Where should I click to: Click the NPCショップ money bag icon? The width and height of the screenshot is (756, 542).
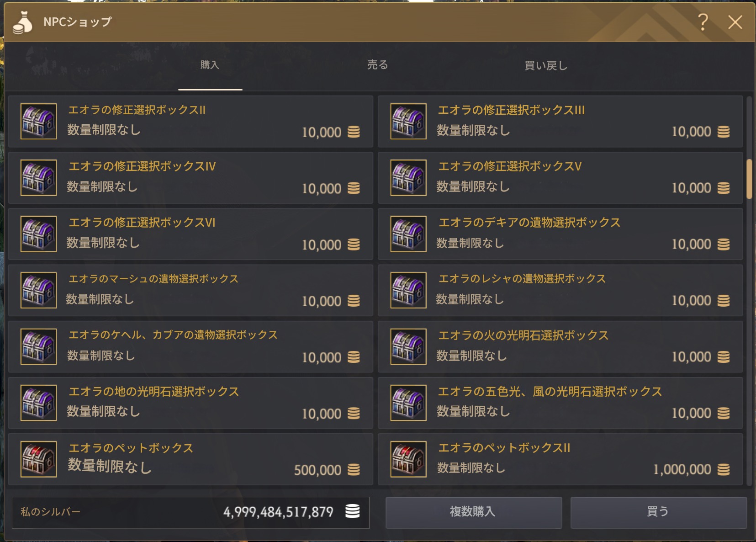[22, 22]
